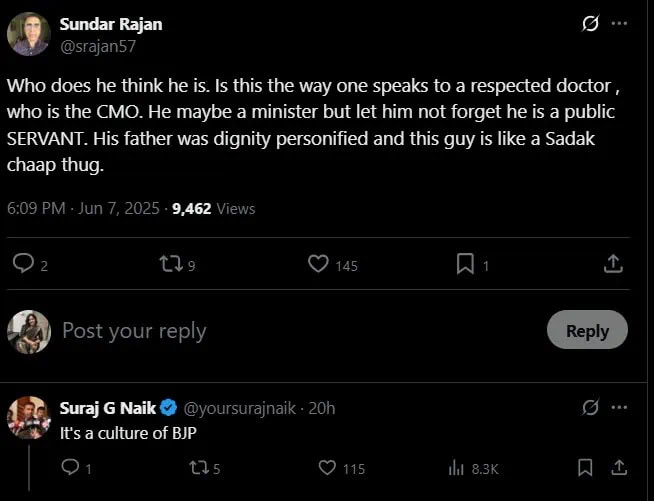The image size is (654, 501).
Task: Open more options on Sundar Rajan's post
Action: pyautogui.click(x=619, y=23)
